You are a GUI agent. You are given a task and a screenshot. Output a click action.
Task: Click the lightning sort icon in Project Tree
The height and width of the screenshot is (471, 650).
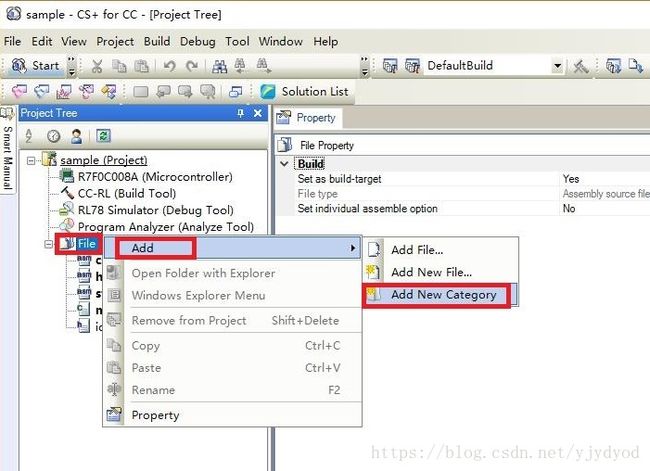(x=29, y=136)
